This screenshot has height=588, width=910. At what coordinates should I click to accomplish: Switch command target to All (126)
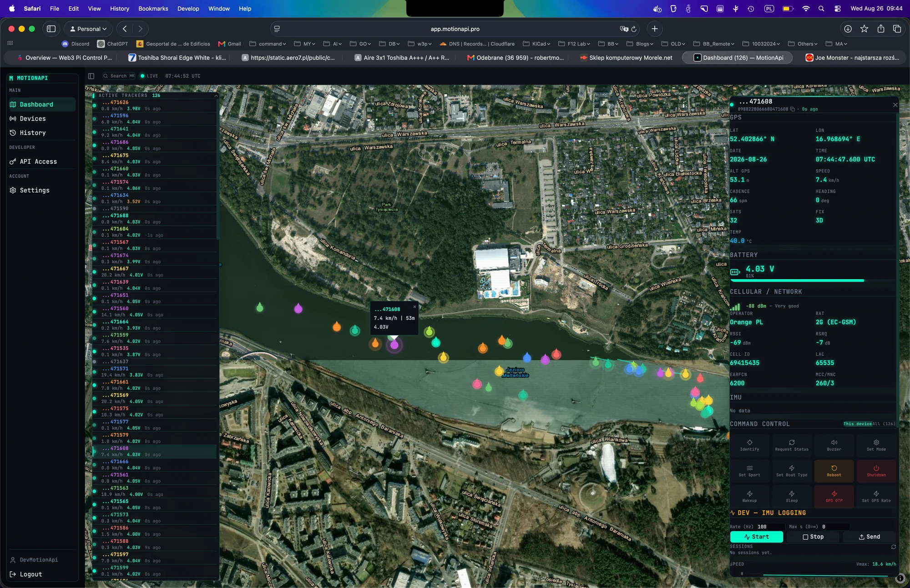coord(884,424)
